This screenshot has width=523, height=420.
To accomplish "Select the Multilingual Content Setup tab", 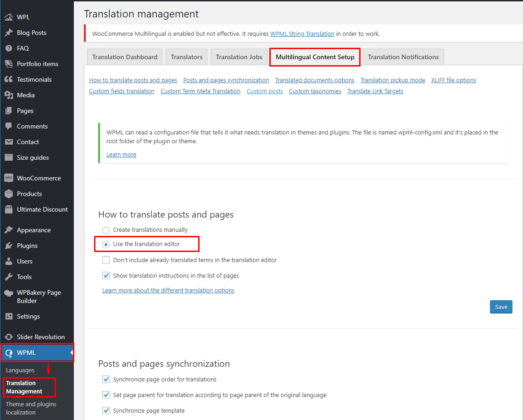I will pos(315,57).
